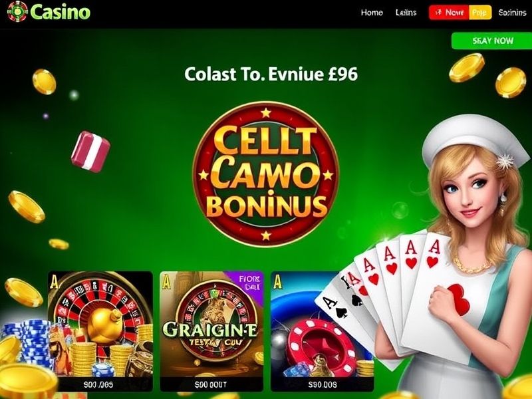Click the green SEAY NOW button
Image resolution: width=532 pixels, height=399 pixels.
[492, 41]
